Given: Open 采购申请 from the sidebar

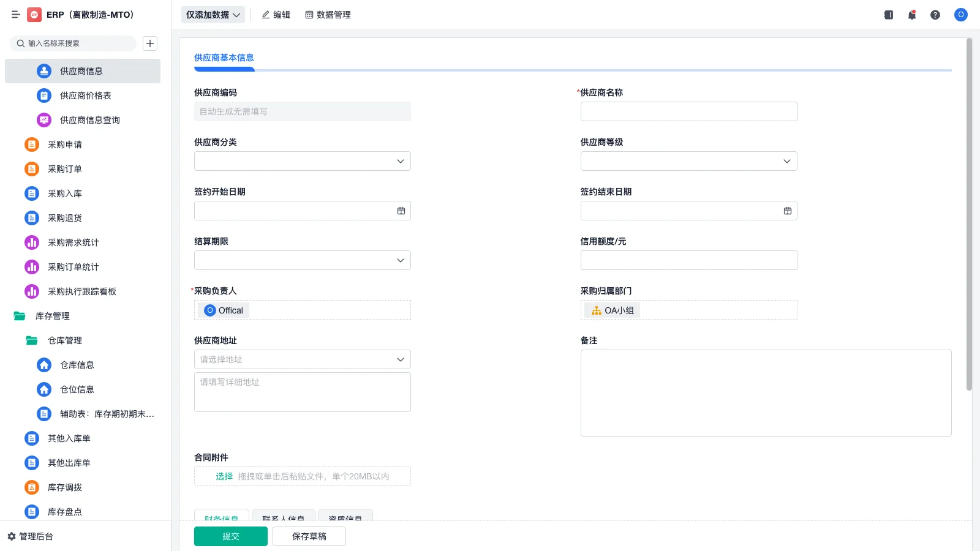Looking at the screenshot, I should coord(64,144).
